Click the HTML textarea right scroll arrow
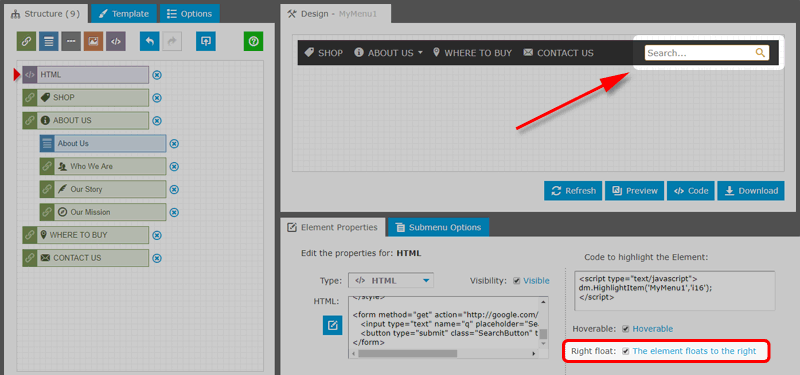Screen dimensions: 800x375 (x=534, y=354)
